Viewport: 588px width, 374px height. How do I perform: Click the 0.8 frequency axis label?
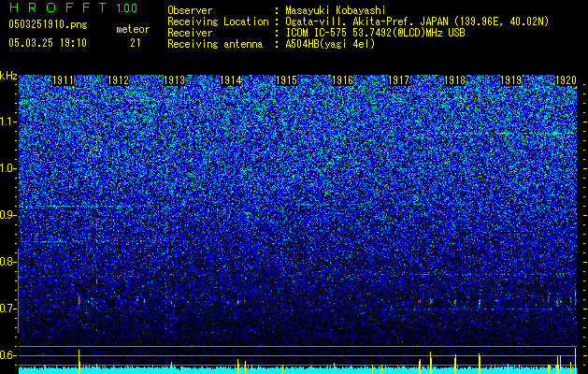pos(8,262)
